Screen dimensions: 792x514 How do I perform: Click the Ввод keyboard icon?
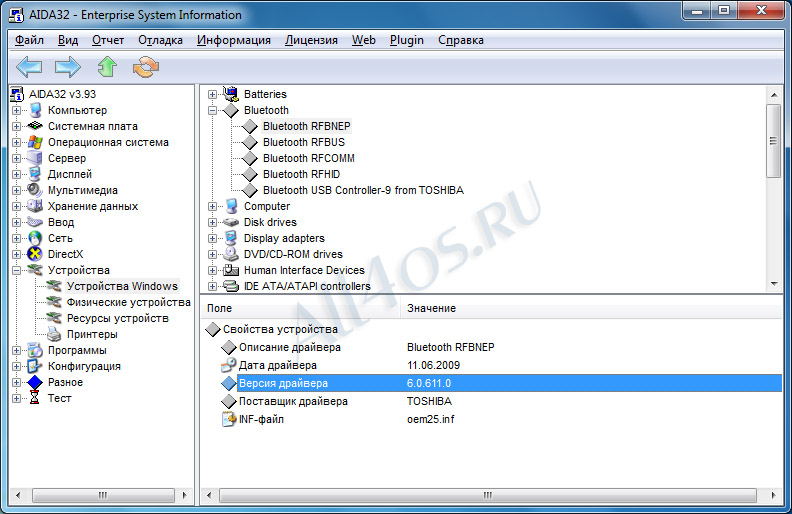[x=35, y=222]
